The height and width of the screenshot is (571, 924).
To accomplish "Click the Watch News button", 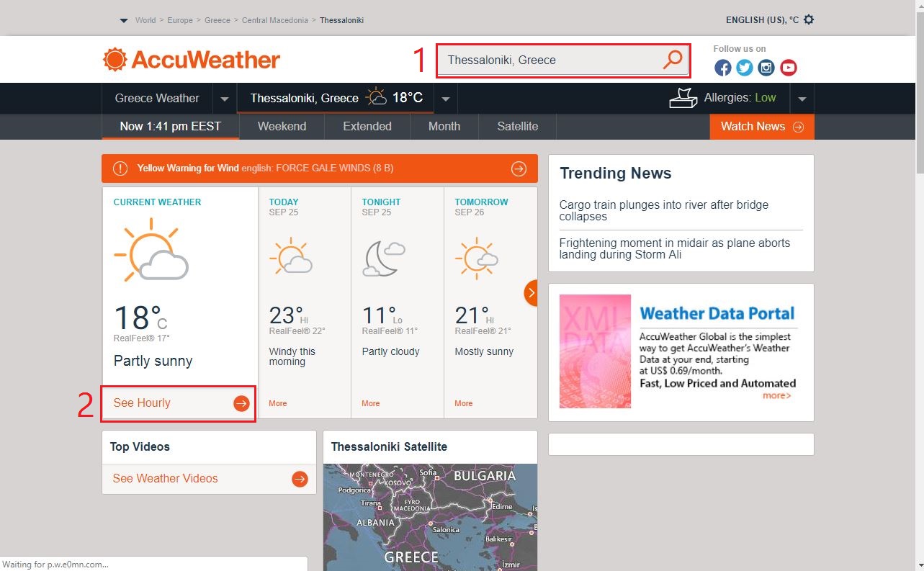I will [762, 126].
